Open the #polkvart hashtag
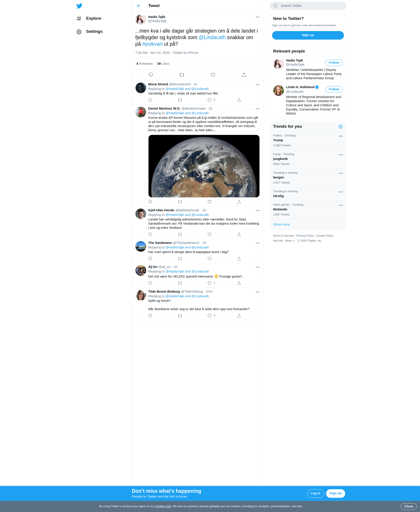The height and width of the screenshot is (512, 420). (152, 44)
